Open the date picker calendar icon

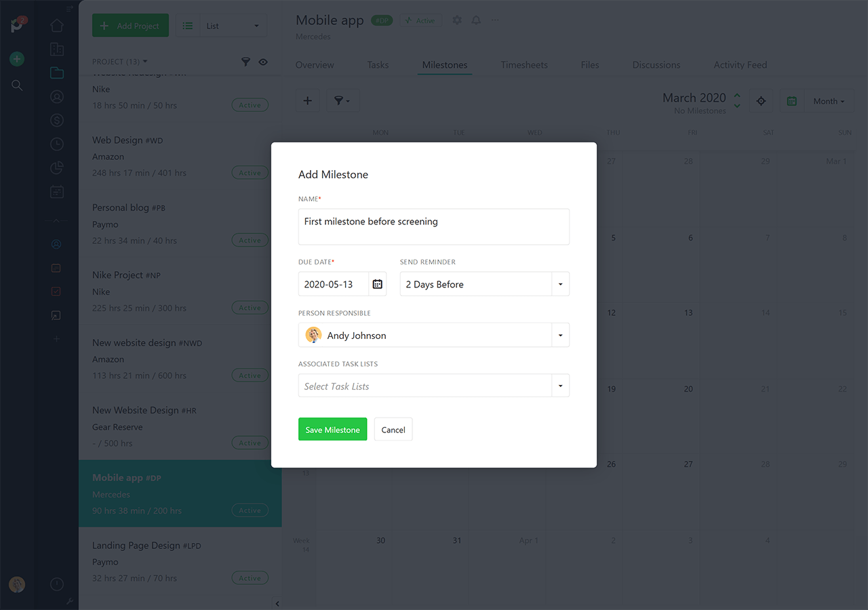[378, 284]
